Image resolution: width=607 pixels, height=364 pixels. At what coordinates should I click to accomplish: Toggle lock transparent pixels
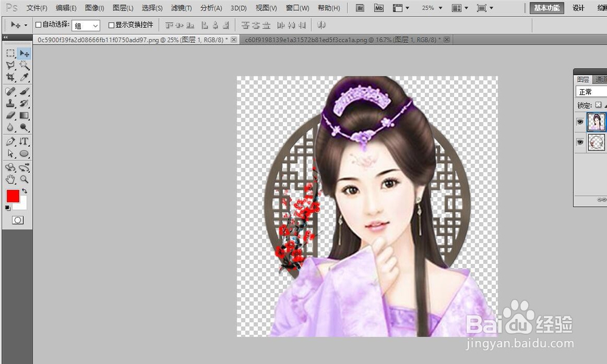tap(599, 104)
